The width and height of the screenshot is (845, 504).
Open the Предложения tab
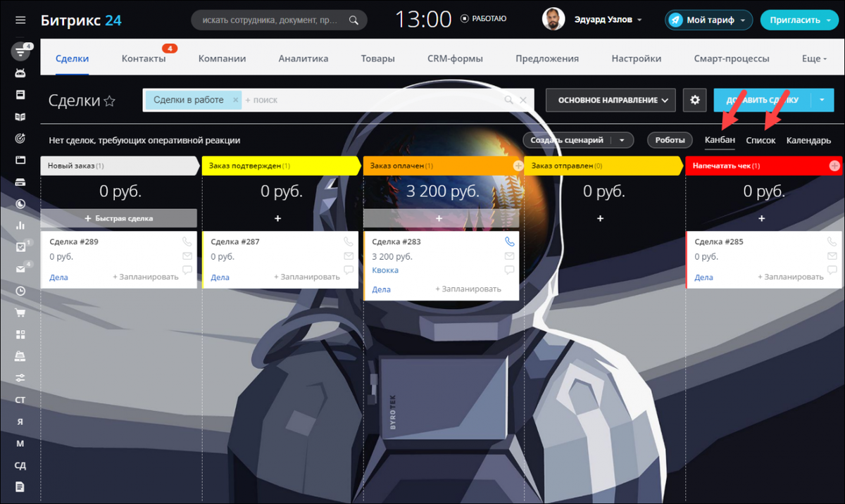[x=547, y=59]
